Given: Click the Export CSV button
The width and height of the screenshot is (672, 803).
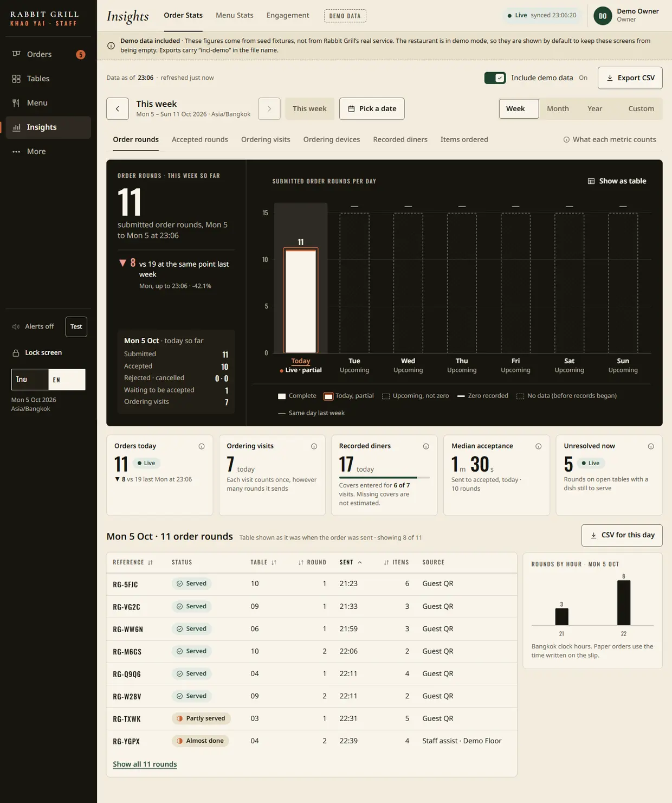Looking at the screenshot, I should click(x=630, y=78).
